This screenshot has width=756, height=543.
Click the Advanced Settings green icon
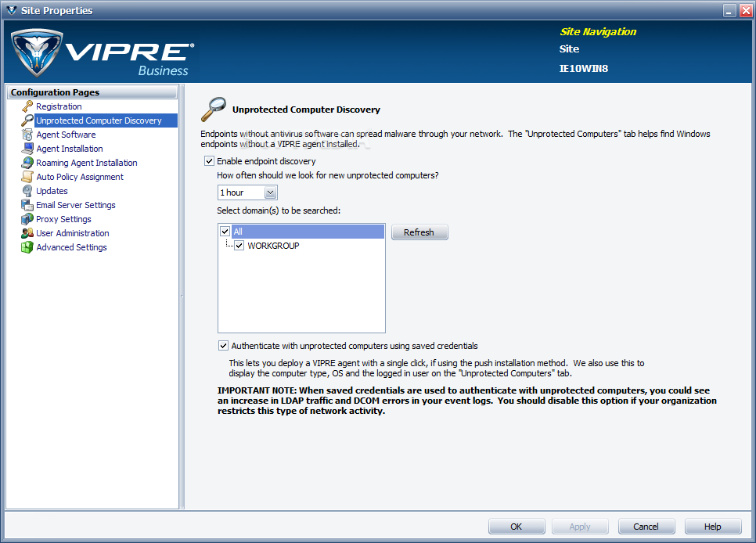(27, 247)
